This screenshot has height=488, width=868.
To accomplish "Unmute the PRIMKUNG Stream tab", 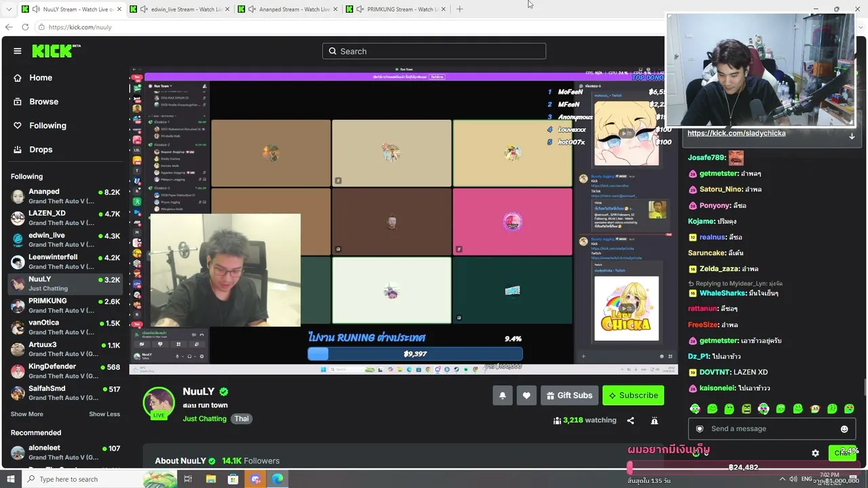I will tap(360, 9).
